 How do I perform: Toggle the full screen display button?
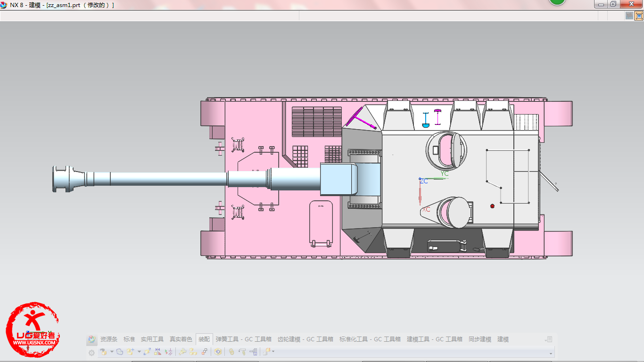(639, 16)
